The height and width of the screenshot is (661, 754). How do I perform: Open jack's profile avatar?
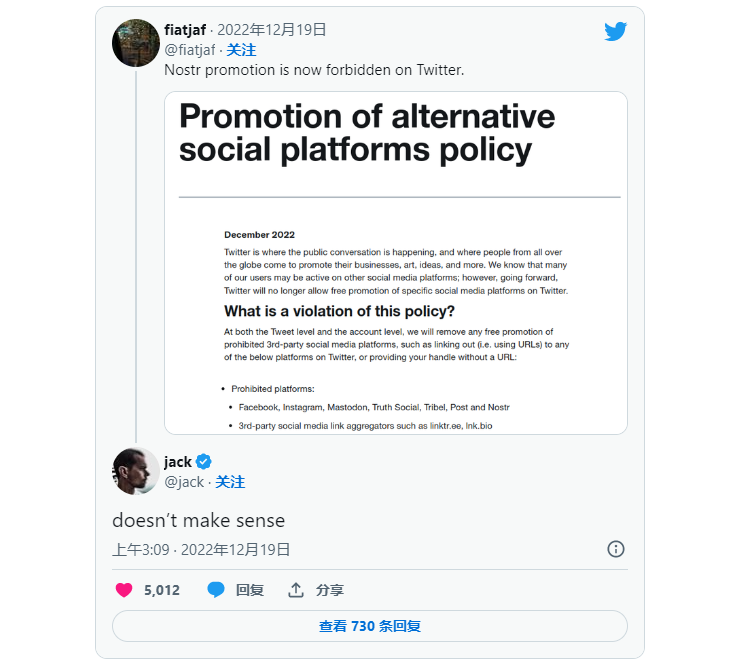point(136,471)
